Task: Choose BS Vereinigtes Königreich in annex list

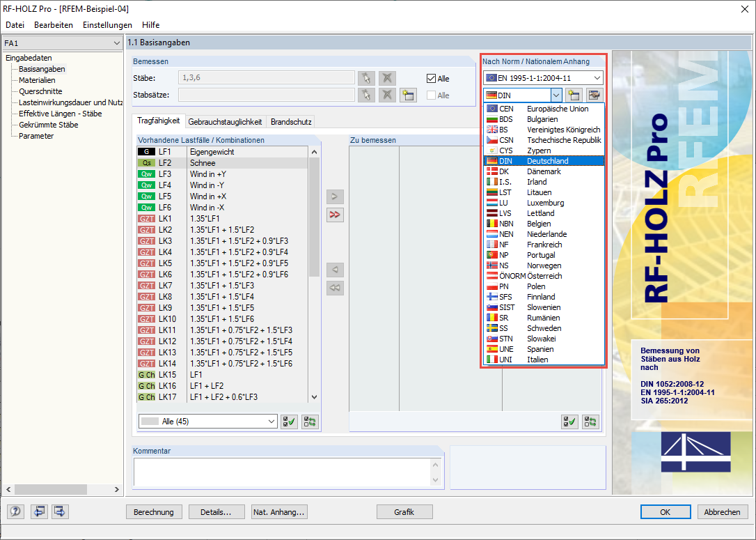Action: click(544, 130)
